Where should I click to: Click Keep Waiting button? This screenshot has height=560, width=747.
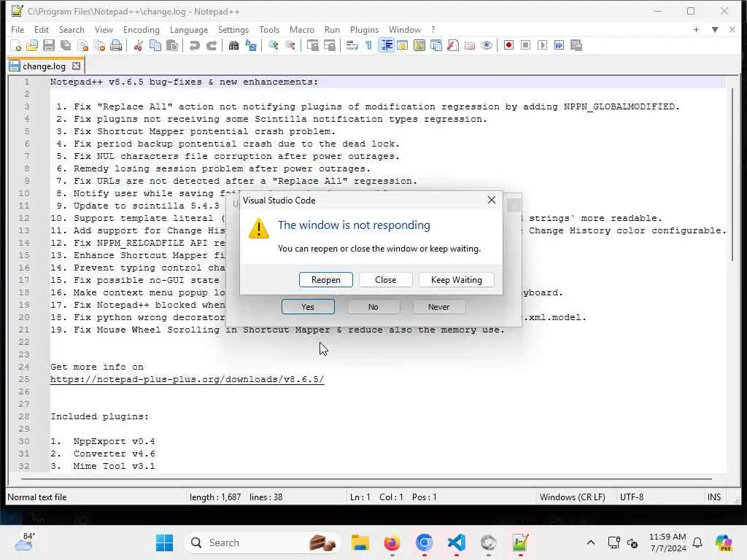tap(457, 280)
